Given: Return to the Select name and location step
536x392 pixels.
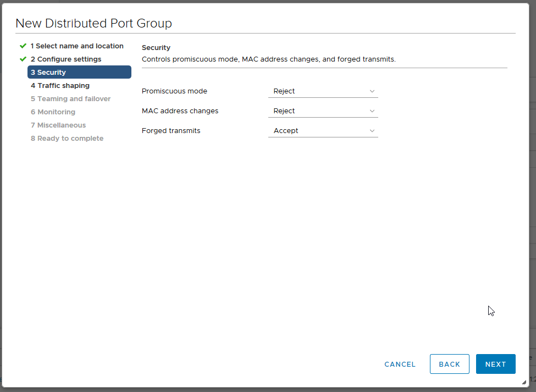Looking at the screenshot, I should [x=77, y=46].
